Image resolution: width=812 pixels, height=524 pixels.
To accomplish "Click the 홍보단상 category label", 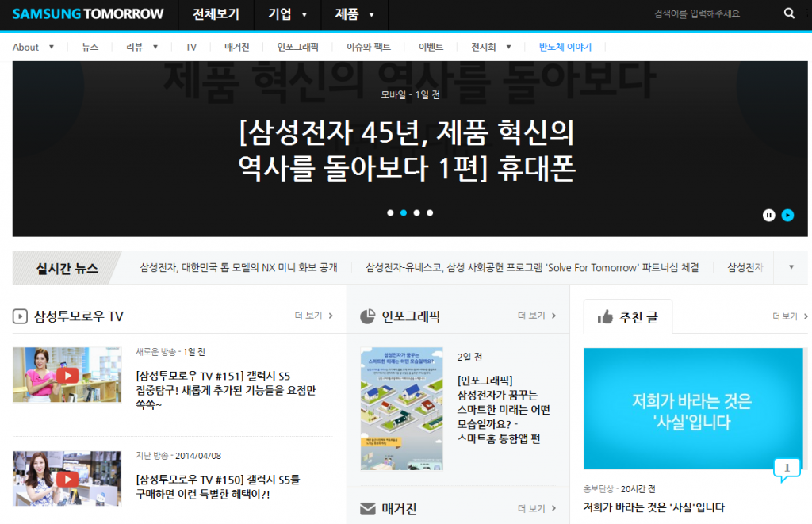I will 598,489.
